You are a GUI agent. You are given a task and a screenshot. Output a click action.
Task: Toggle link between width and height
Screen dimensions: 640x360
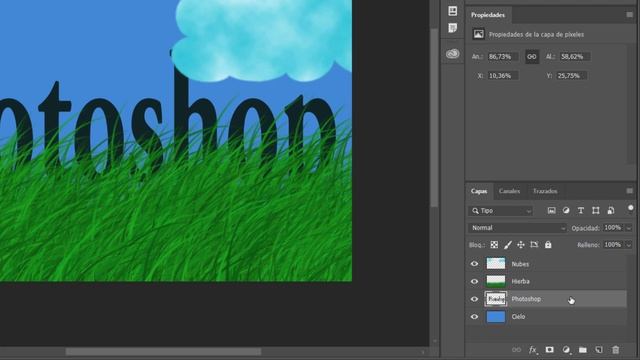coord(531,56)
